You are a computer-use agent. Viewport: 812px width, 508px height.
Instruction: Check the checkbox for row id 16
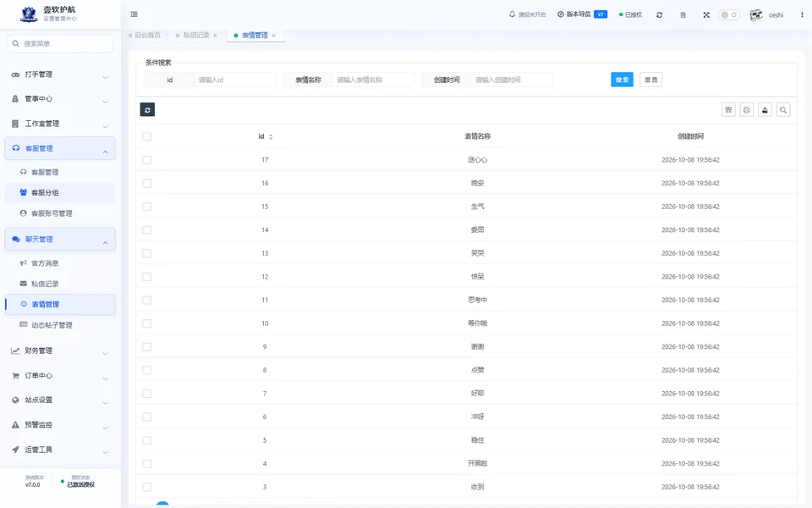(147, 184)
